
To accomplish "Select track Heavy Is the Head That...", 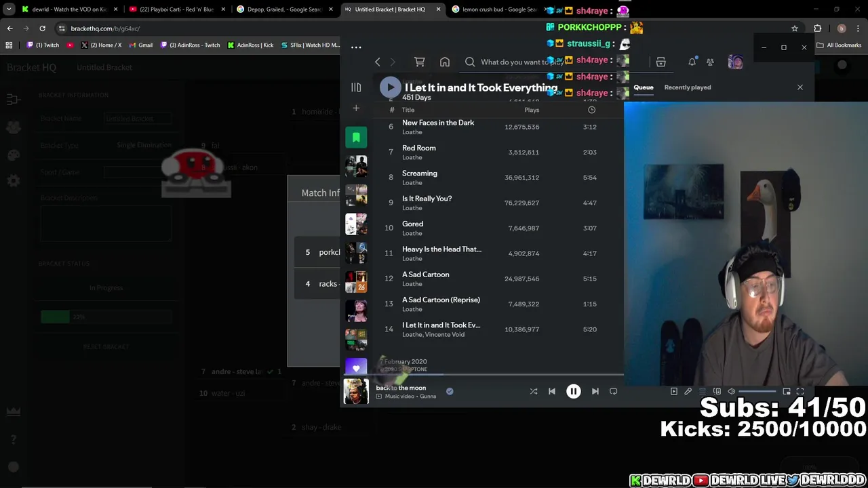I will click(x=441, y=249).
